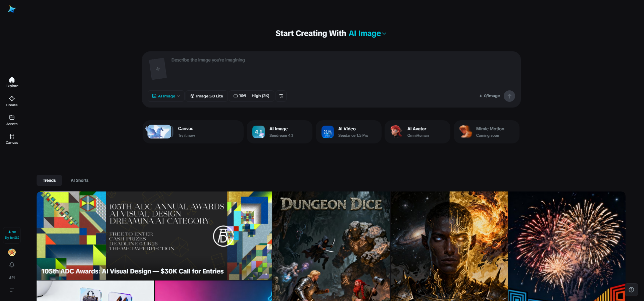Add a reference image with the plus tile

[158, 69]
